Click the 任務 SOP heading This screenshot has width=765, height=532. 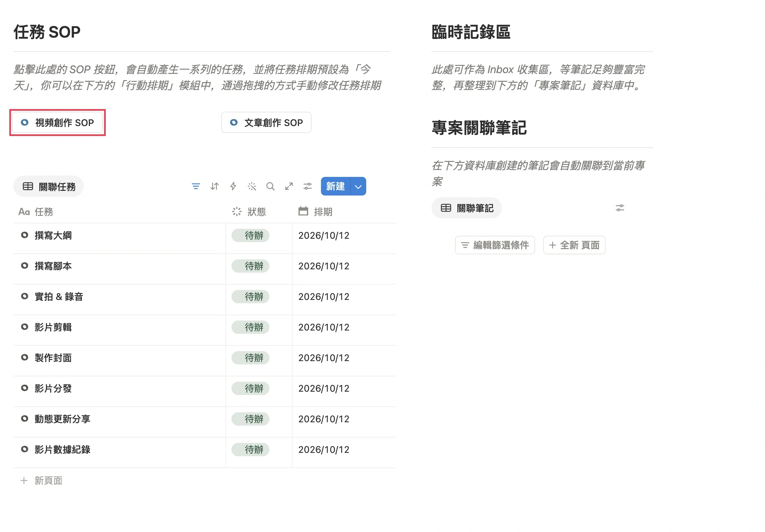pos(47,32)
